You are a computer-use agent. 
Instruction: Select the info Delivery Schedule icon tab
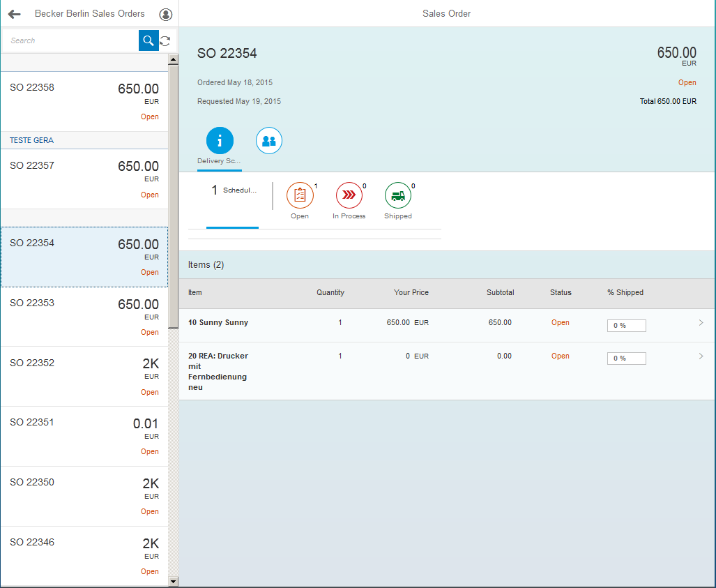coord(220,141)
